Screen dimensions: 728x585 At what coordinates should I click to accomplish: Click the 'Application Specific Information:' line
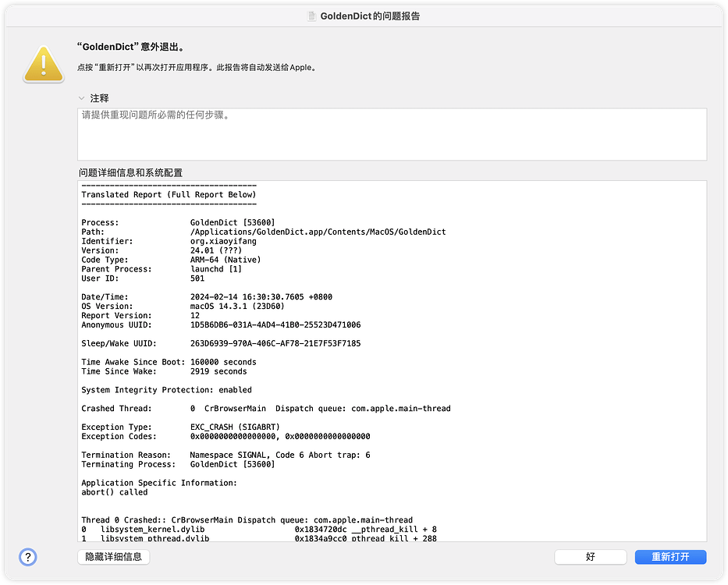(158, 482)
